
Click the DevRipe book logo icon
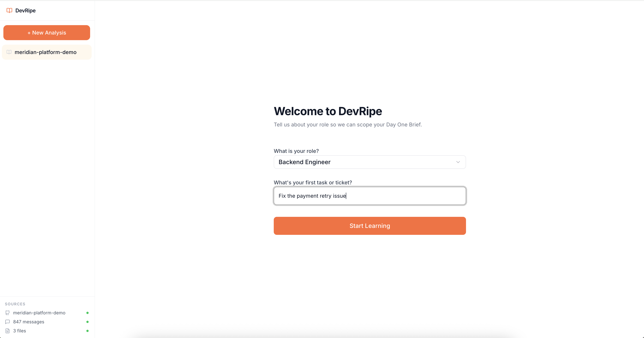point(9,11)
